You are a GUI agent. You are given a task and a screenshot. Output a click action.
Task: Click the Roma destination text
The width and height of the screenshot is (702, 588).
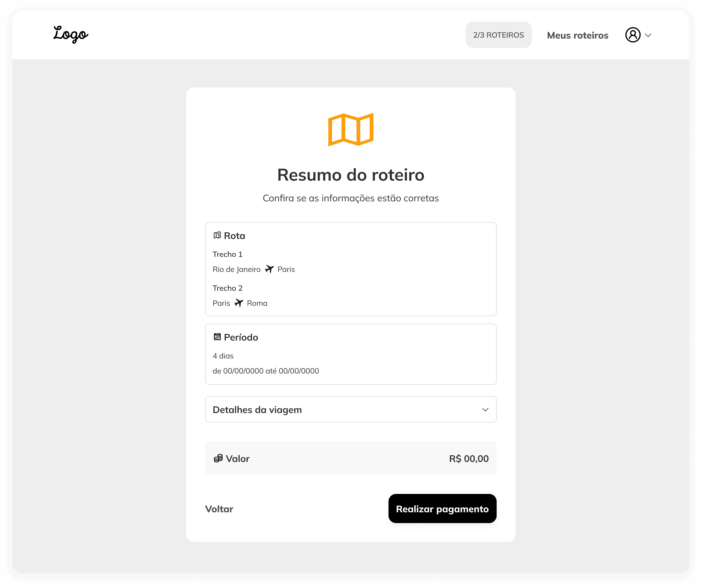257,303
